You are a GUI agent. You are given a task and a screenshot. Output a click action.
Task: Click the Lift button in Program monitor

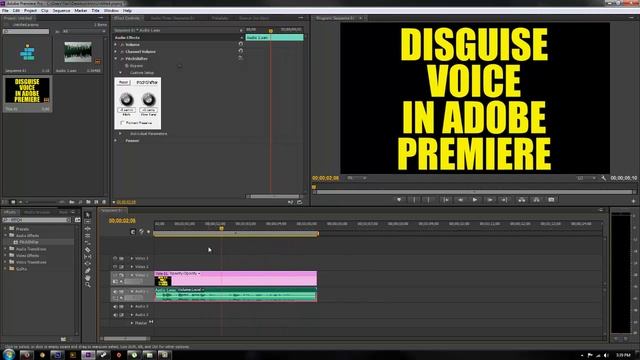point(522,200)
